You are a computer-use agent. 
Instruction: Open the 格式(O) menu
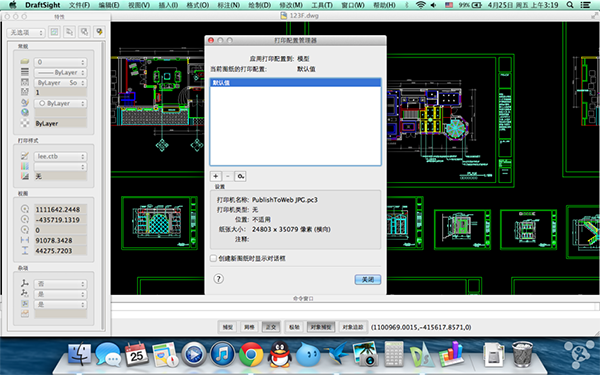[x=197, y=5]
